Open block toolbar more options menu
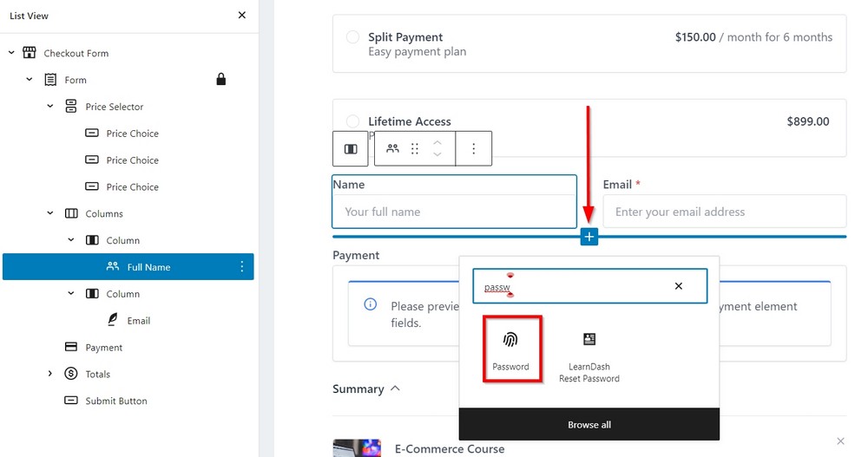The width and height of the screenshot is (868, 457). coord(473,148)
